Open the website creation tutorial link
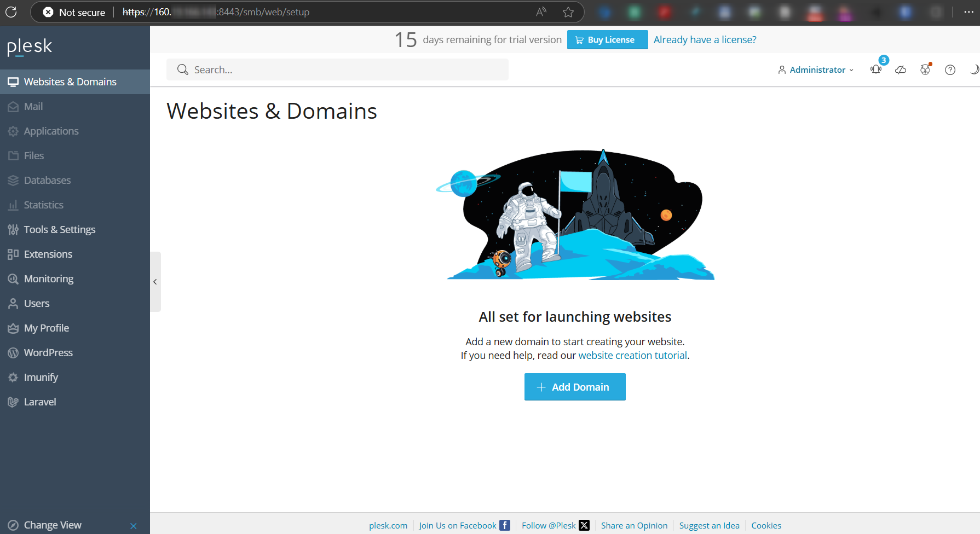 click(x=632, y=356)
